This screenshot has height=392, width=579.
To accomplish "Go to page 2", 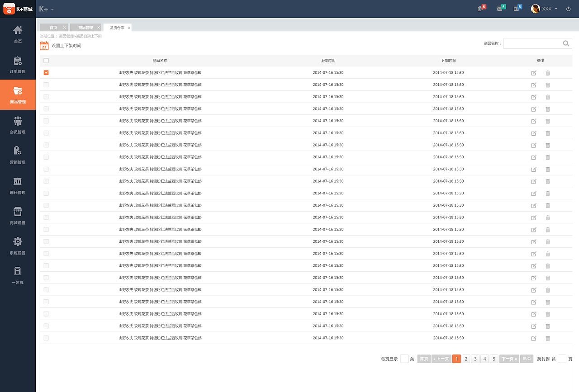I will (x=466, y=359).
